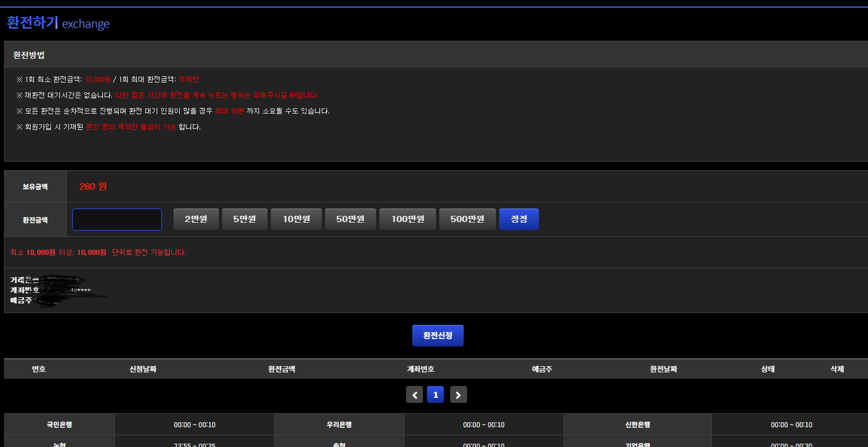Choose the 500만원 preset amount
This screenshot has width=868, height=447.
467,219
